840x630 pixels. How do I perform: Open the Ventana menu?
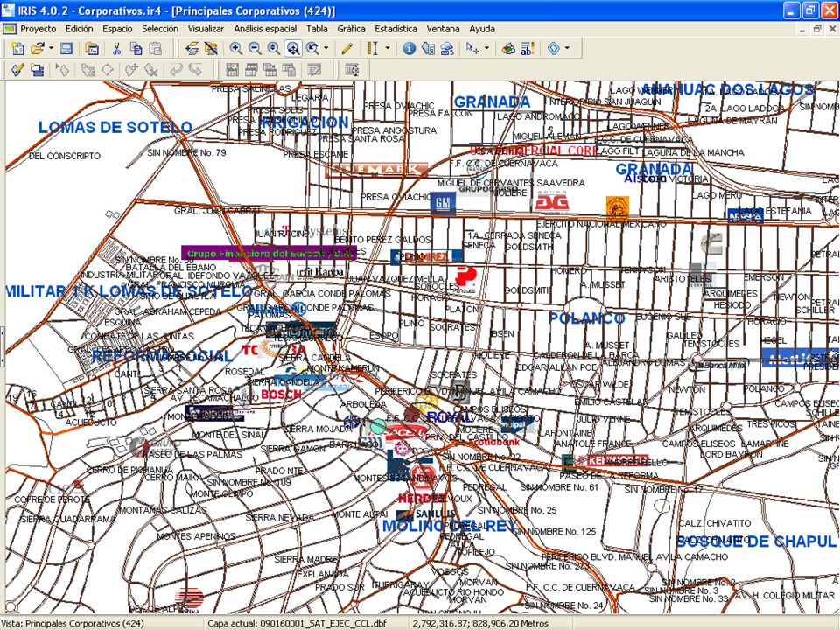(x=443, y=29)
